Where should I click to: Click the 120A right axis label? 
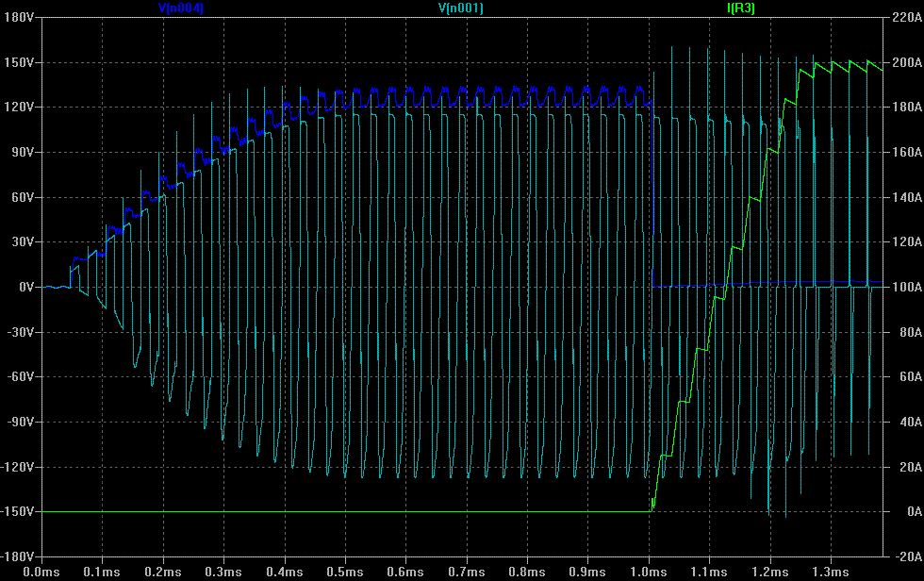pyautogui.click(x=907, y=242)
